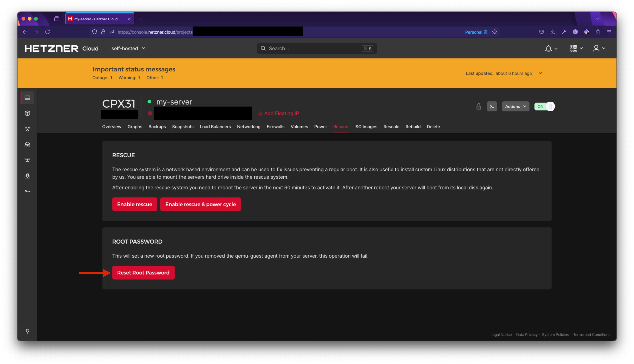Open System Policies footer link
Viewport: 634px width, 364px height.
[x=555, y=335]
